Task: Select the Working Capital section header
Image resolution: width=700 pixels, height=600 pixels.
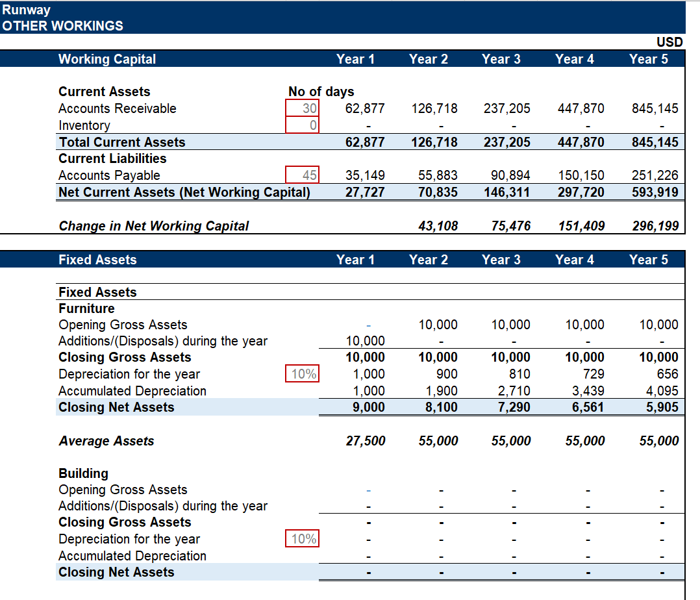Action: (x=107, y=59)
